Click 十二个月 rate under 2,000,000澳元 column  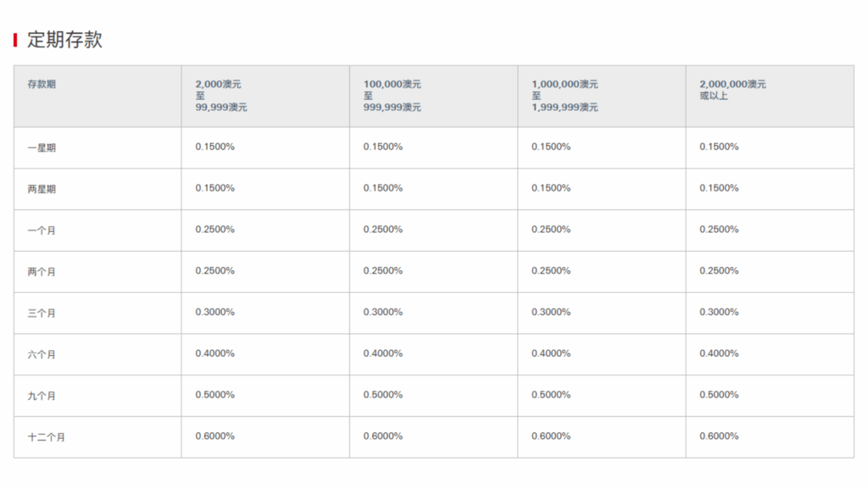[x=719, y=436]
